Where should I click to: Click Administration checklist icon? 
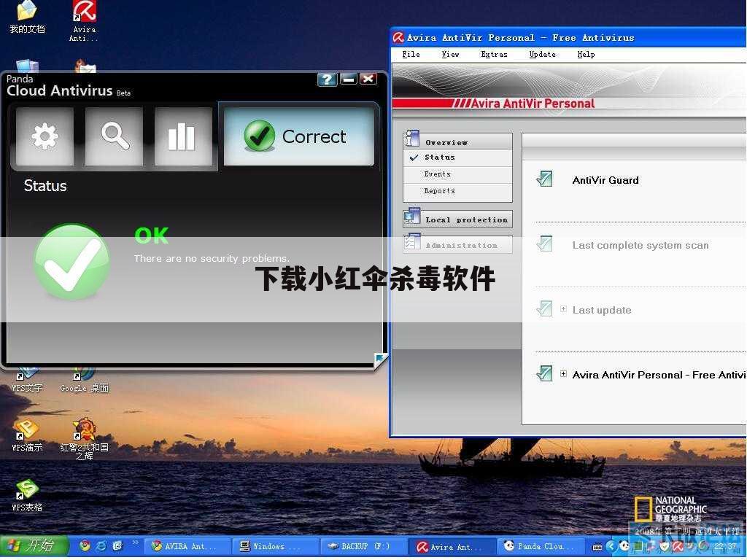411,241
